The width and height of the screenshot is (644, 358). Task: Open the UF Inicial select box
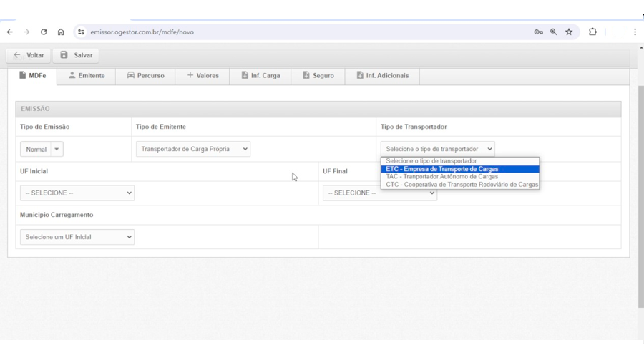77,193
